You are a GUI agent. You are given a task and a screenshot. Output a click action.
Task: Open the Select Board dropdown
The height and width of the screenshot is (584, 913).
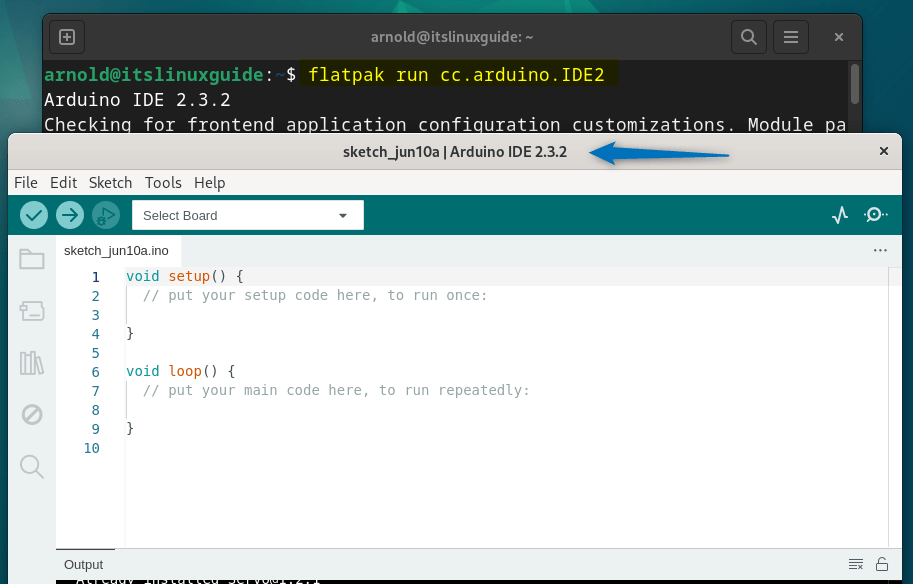pos(247,214)
